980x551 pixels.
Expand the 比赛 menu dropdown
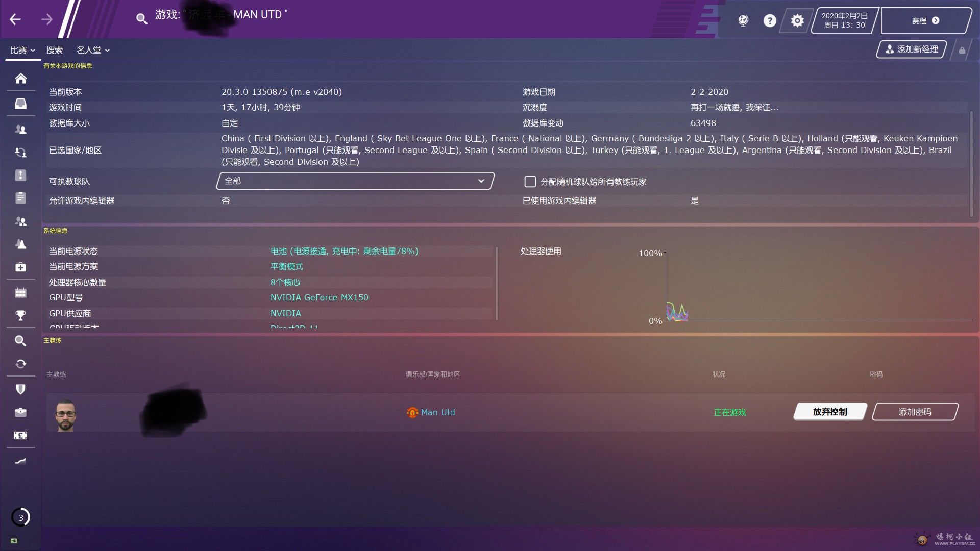(22, 50)
